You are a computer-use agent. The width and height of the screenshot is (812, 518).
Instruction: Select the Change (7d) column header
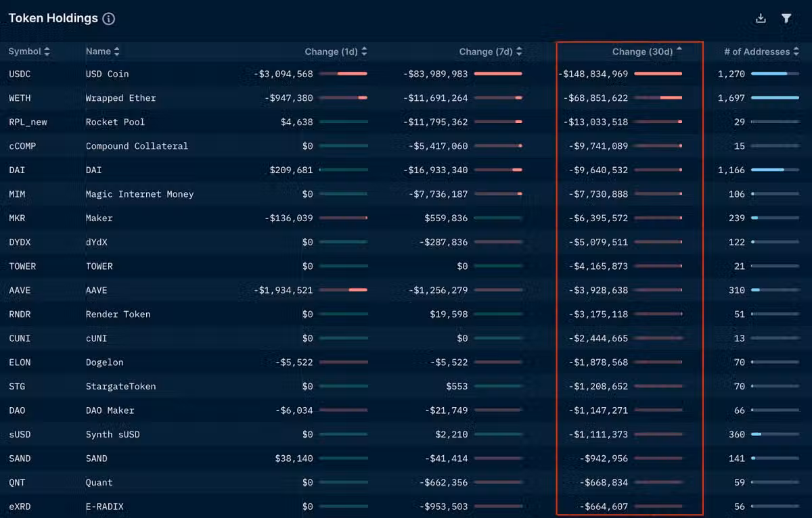coord(485,51)
